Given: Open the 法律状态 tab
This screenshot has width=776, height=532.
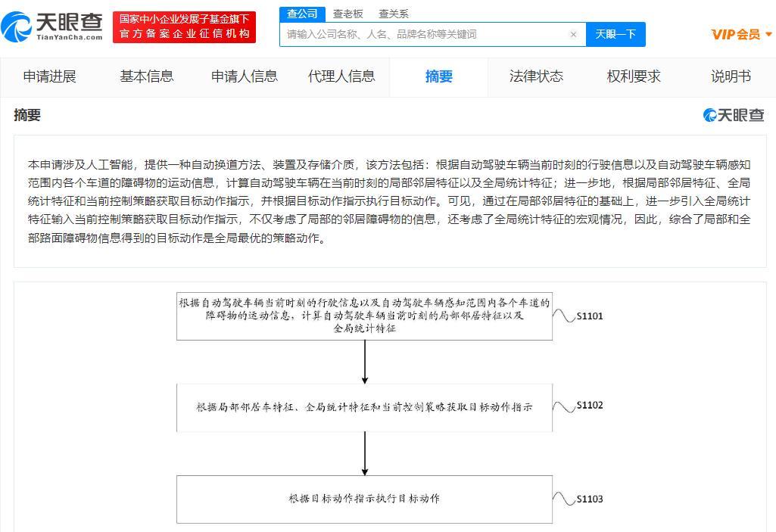Looking at the screenshot, I should pyautogui.click(x=535, y=76).
